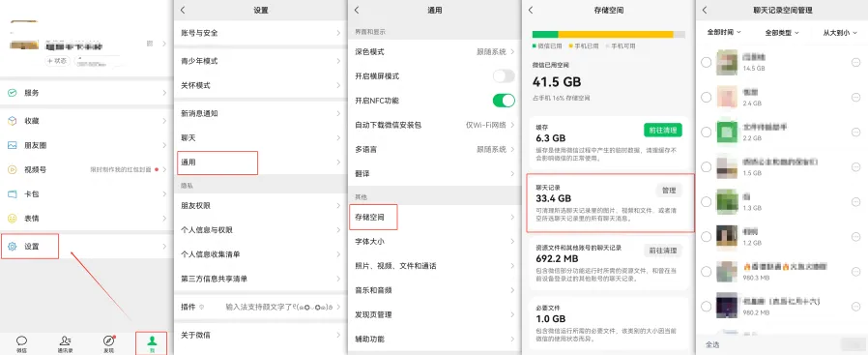Tap the 41.5 GB used space value
The image size is (868, 355).
click(557, 82)
